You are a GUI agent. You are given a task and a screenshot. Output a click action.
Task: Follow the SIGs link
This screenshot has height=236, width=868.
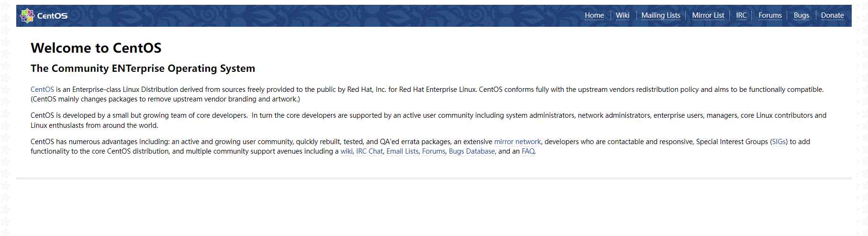click(x=779, y=142)
